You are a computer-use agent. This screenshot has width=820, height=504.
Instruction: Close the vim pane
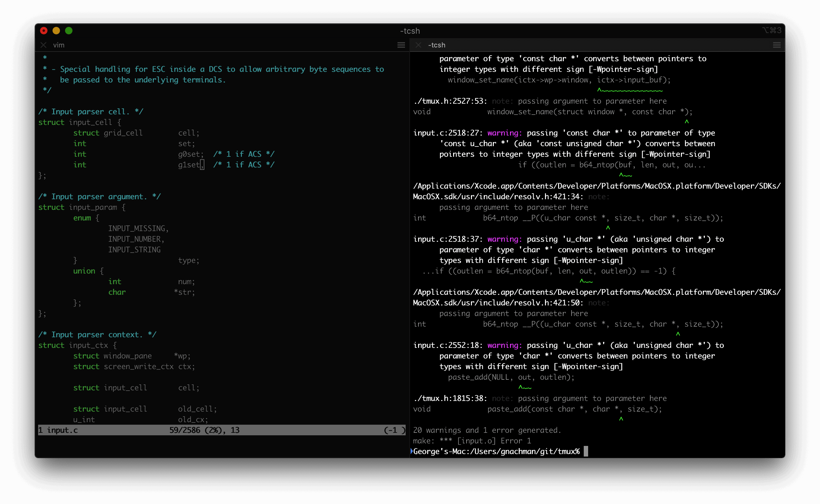pyautogui.click(x=43, y=45)
